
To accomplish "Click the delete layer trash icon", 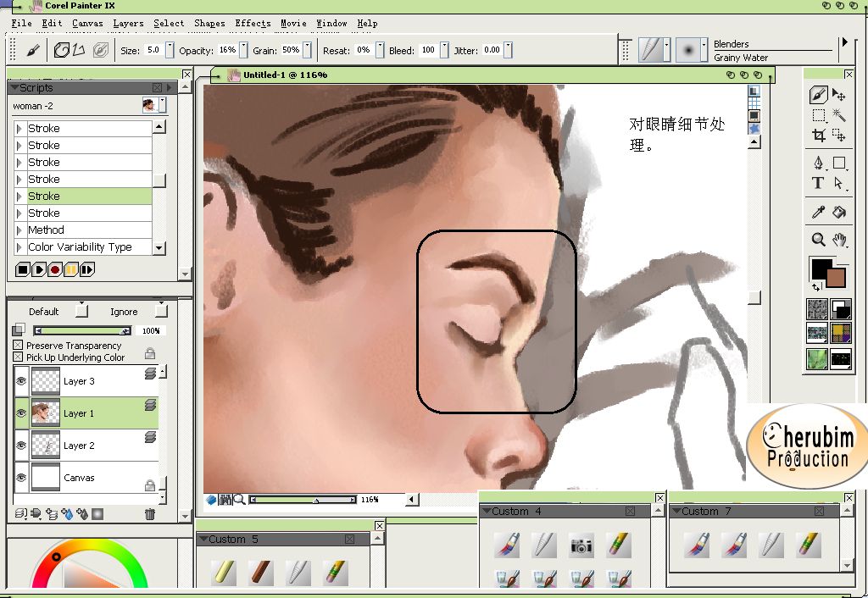I will (149, 514).
